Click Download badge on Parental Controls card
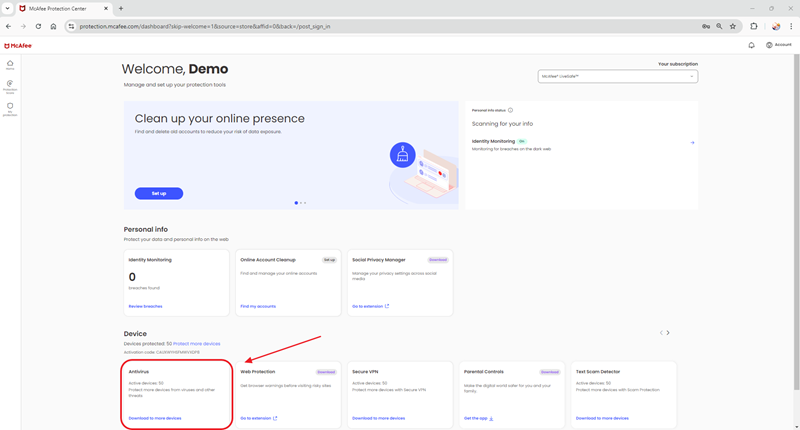800x430 pixels. coord(549,372)
